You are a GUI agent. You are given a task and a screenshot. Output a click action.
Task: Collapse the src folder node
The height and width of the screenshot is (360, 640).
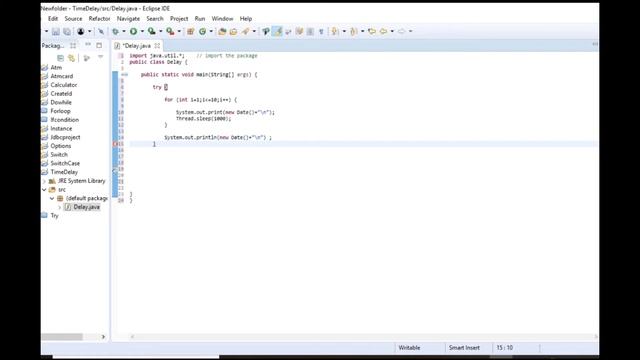[x=44, y=190]
